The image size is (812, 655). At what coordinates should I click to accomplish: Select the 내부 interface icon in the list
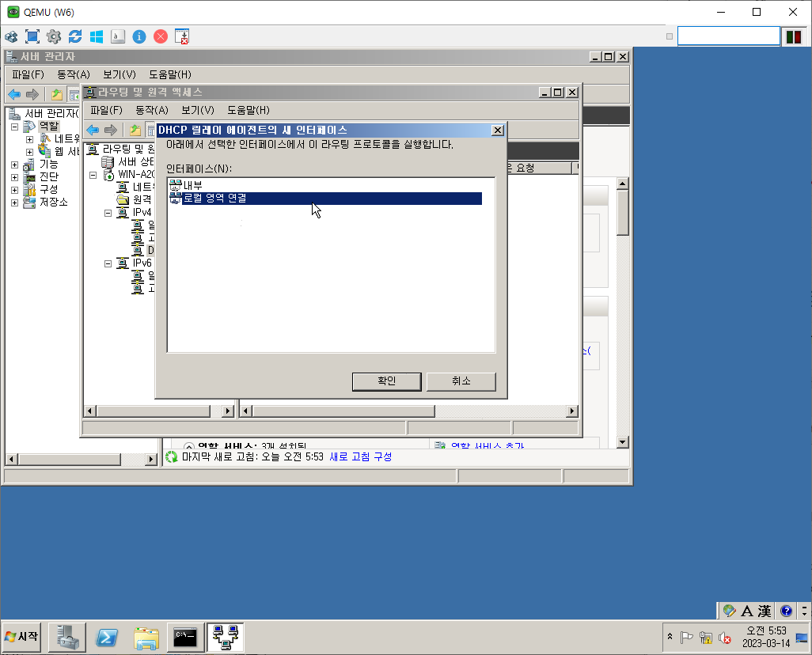pyautogui.click(x=176, y=185)
